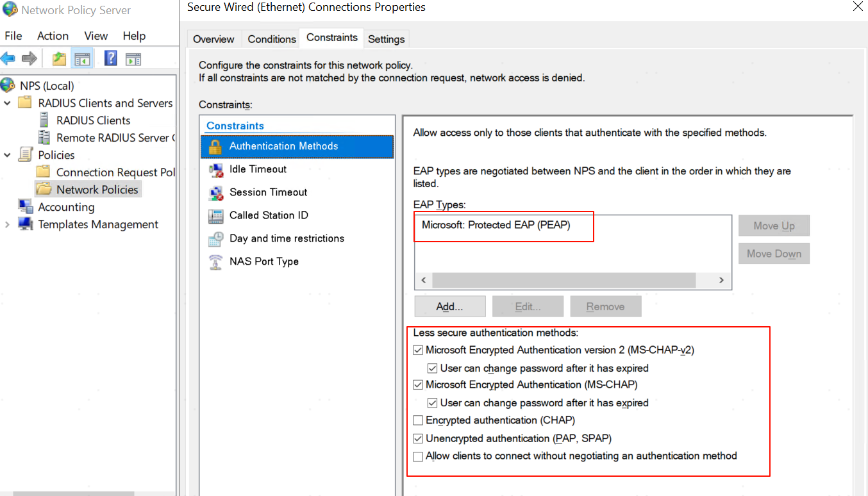The width and height of the screenshot is (868, 496).
Task: Click the Remove button
Action: (605, 306)
